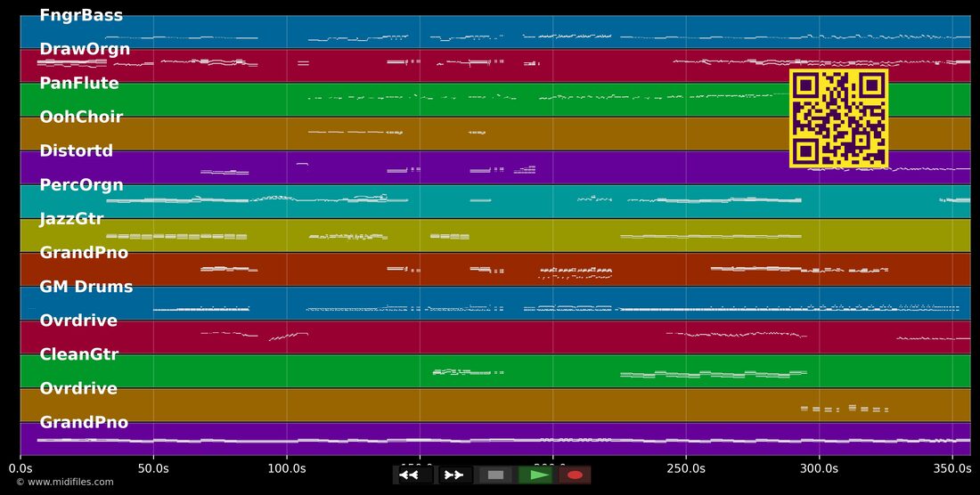980x495 pixels.
Task: Select the GrandPno label on bottom purple track
Action: click(84, 423)
